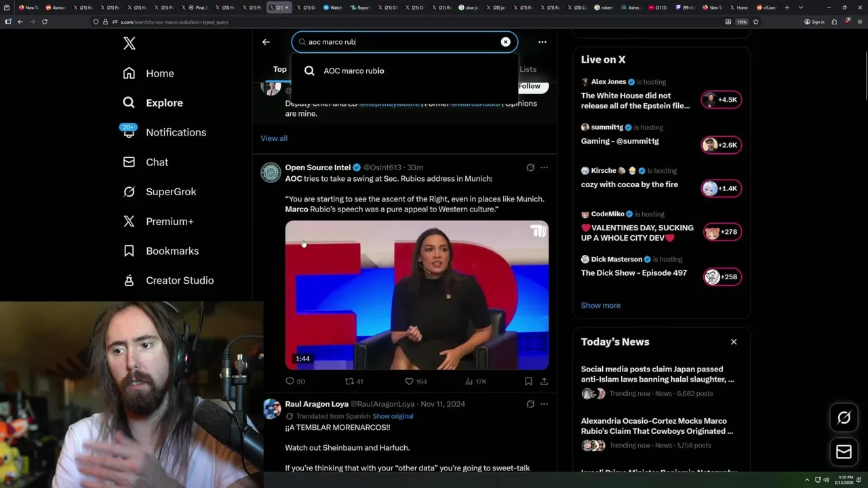Open Notifications in sidebar
Image resolution: width=868 pixels, height=488 pixels.
coord(163,132)
